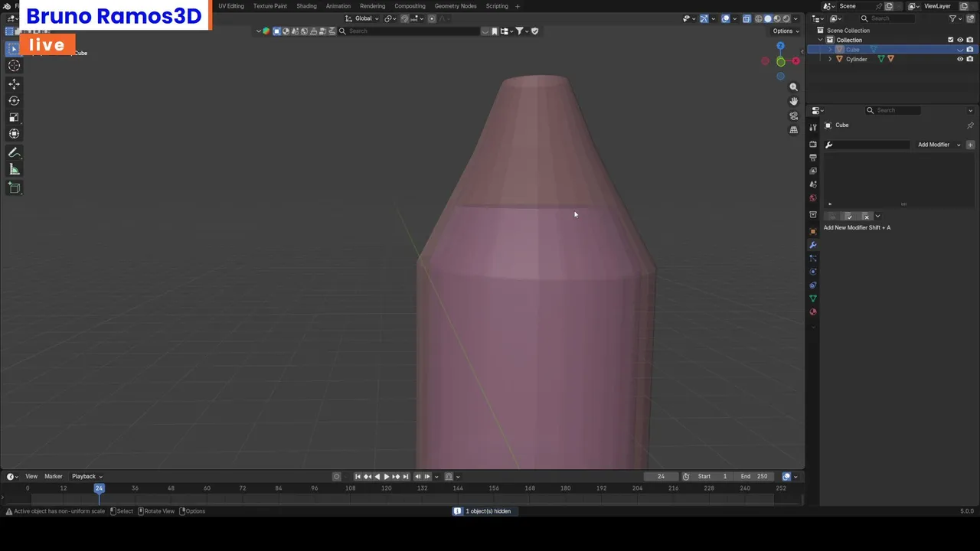Switch perspective/orthographic with the grid icon
Image resolution: width=980 pixels, height=551 pixels.
click(x=793, y=130)
